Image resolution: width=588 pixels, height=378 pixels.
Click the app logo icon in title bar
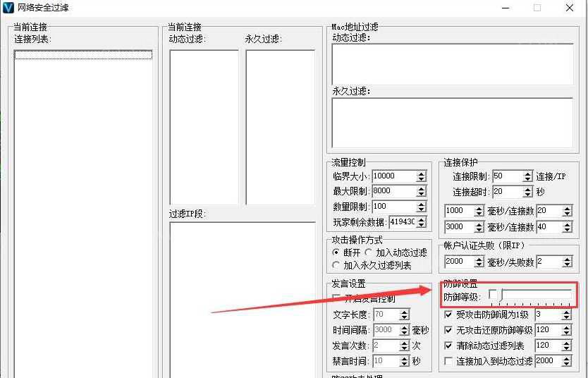coord(8,8)
